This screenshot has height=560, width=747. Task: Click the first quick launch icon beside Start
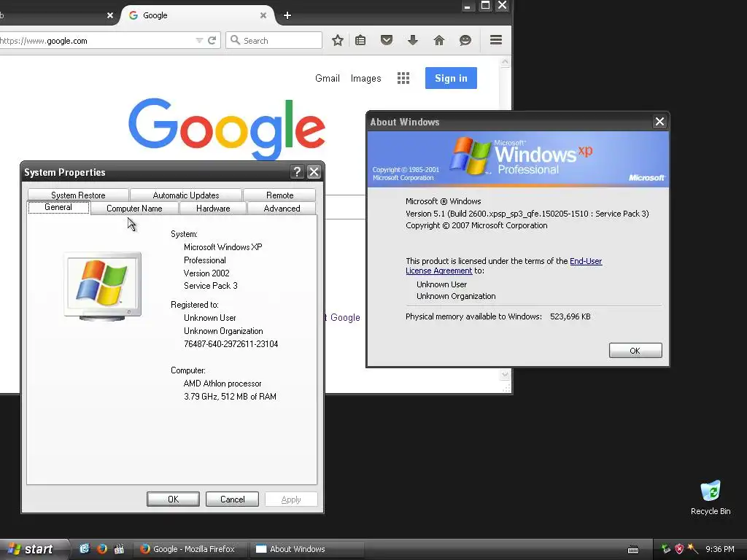coord(85,548)
